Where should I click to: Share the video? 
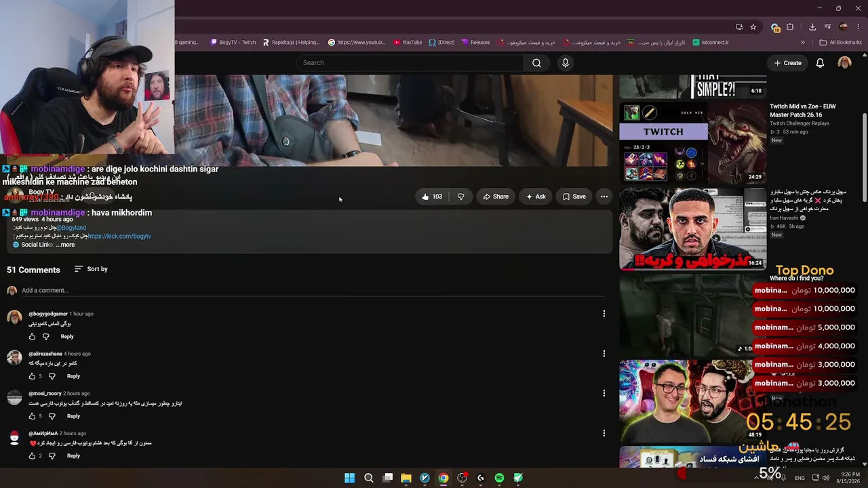(495, 197)
